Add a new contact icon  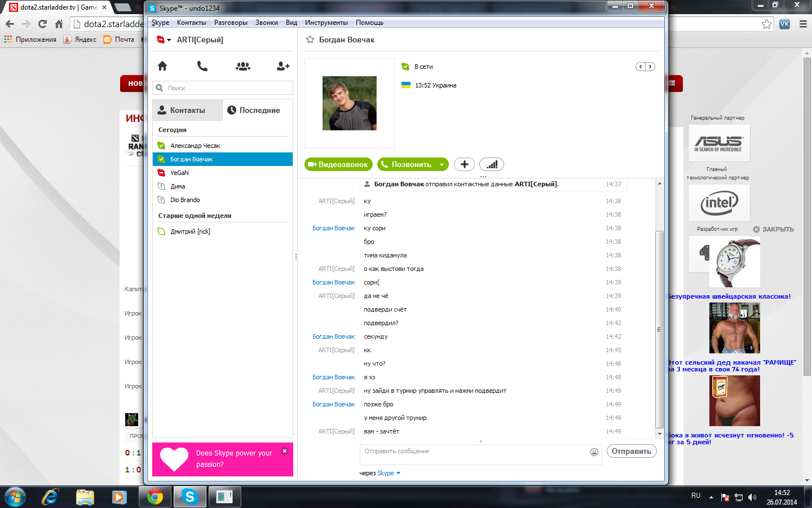tap(283, 66)
